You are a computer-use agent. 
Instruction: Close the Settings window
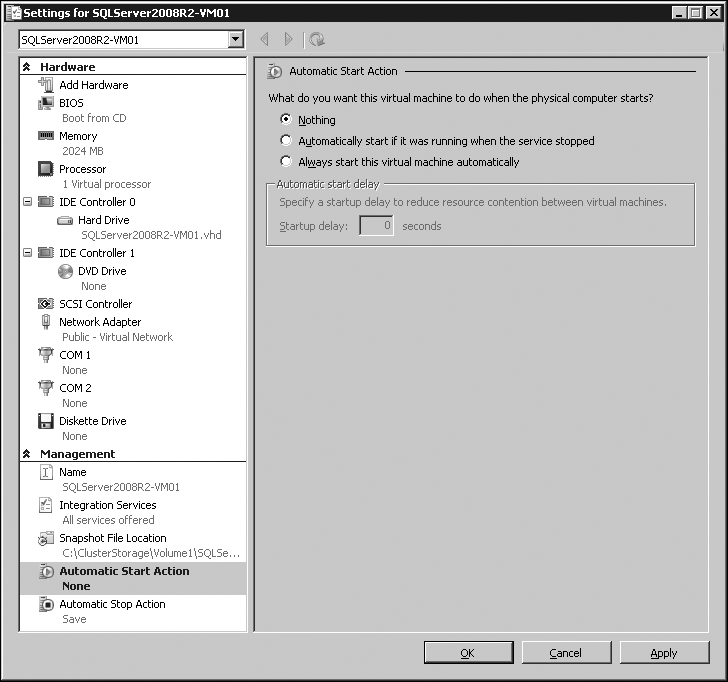(x=713, y=13)
